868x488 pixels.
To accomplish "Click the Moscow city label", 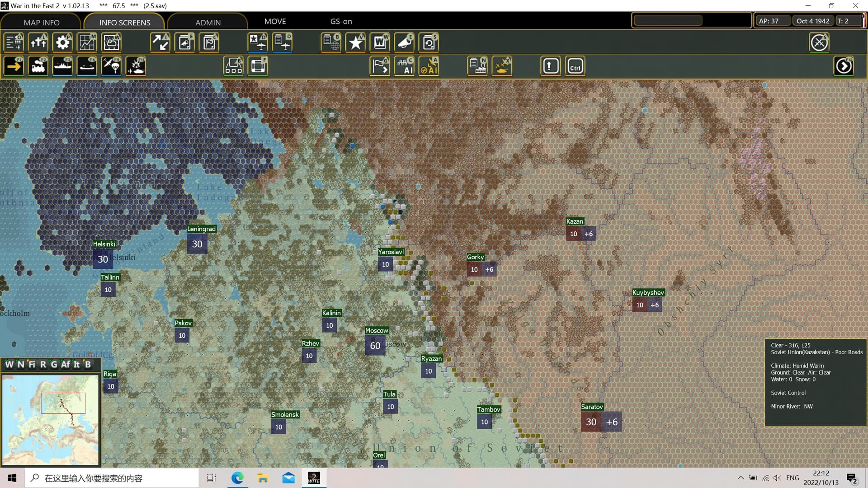I will (x=377, y=330).
